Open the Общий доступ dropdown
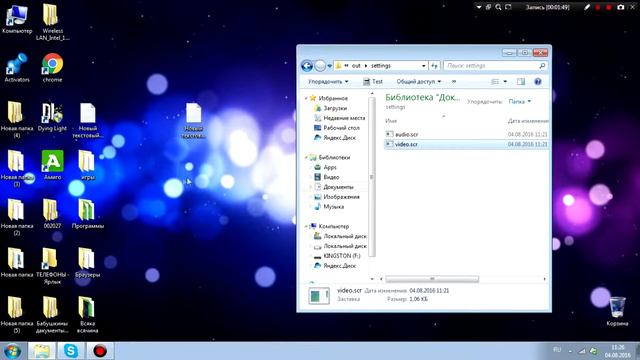The height and width of the screenshot is (360, 640). (x=419, y=82)
